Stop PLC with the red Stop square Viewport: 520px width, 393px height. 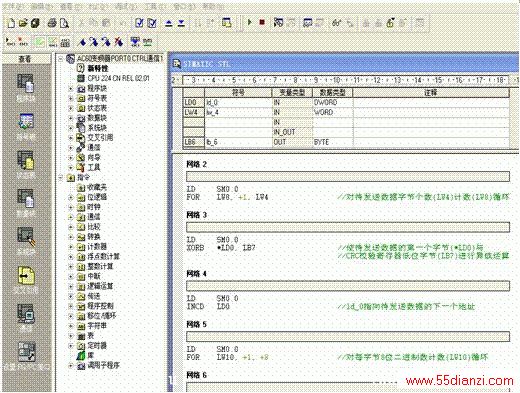tap(262, 23)
